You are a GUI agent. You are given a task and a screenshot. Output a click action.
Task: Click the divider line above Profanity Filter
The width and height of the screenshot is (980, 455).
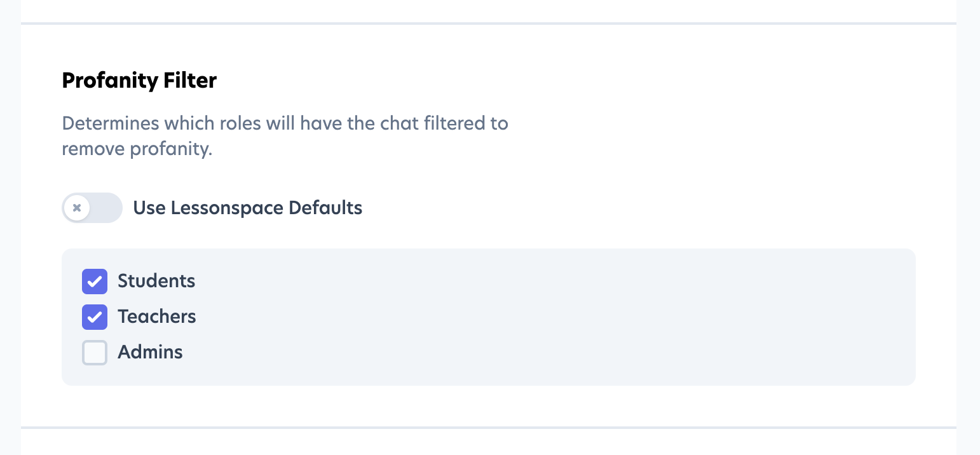tap(488, 24)
